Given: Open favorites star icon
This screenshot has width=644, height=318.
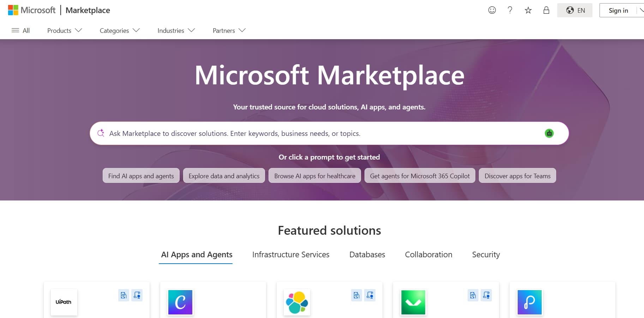Looking at the screenshot, I should click(x=528, y=10).
